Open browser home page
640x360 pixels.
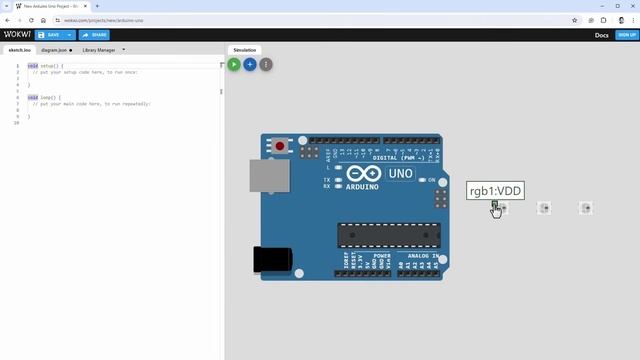pyautogui.click(x=43, y=20)
